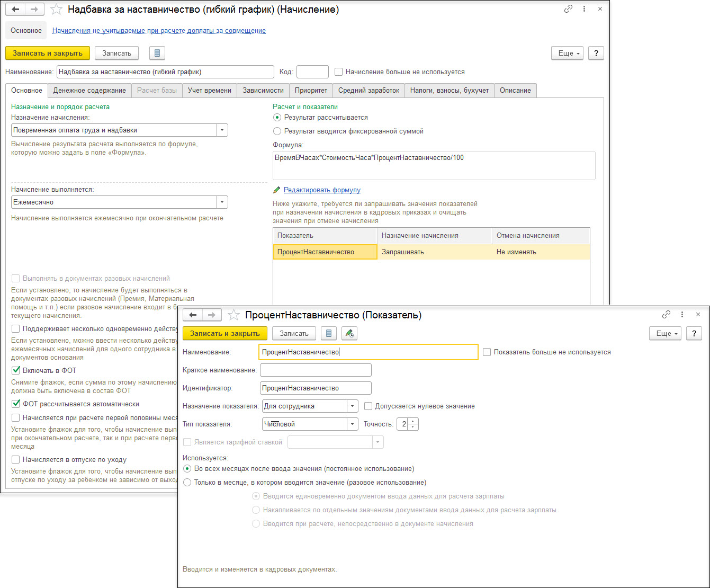Select 'ПроцентНаставничество' table cell
Viewport: 710px width, 588px height.
pyautogui.click(x=325, y=252)
